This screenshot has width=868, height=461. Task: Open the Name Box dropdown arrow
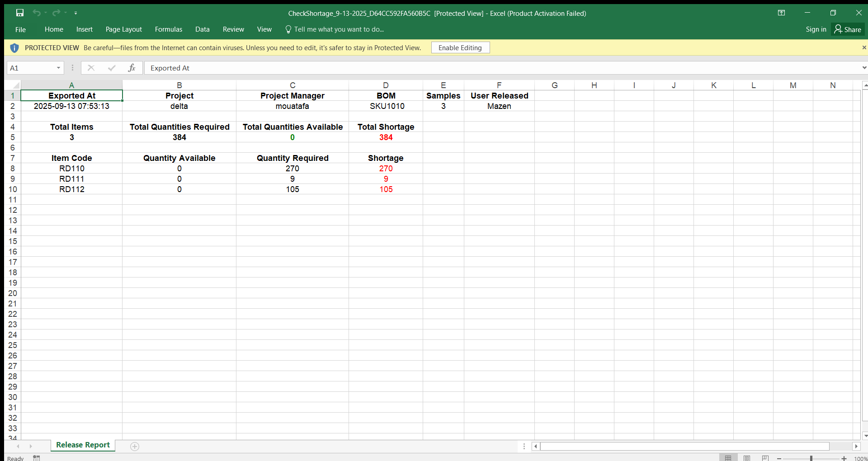58,68
